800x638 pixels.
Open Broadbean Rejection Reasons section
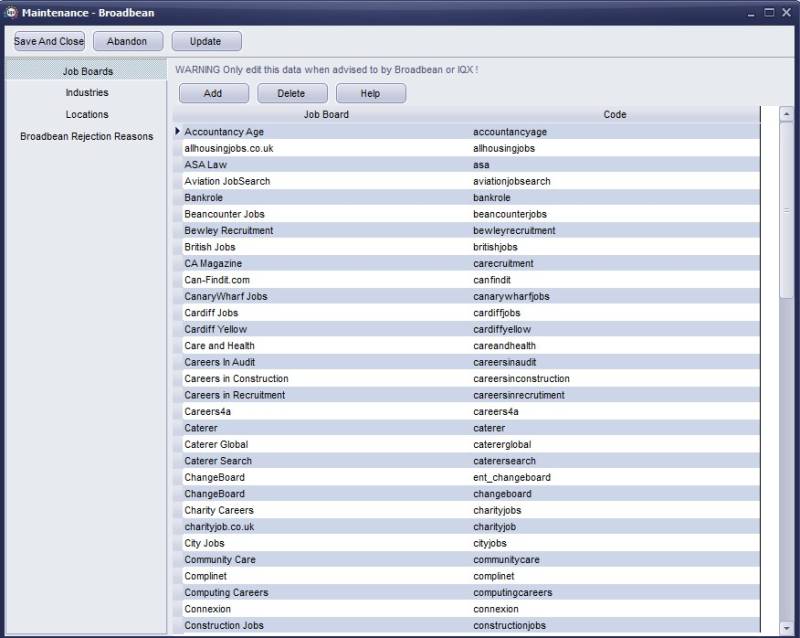point(87,136)
